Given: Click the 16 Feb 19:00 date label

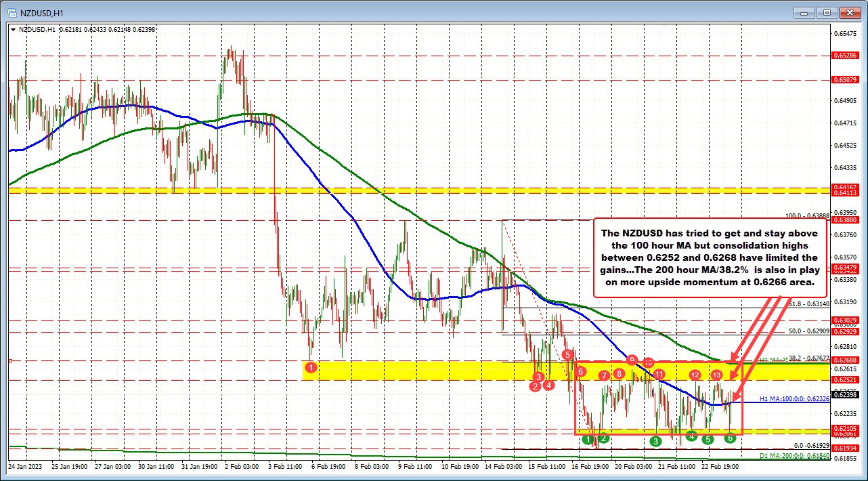Looking at the screenshot, I should coord(590,467).
